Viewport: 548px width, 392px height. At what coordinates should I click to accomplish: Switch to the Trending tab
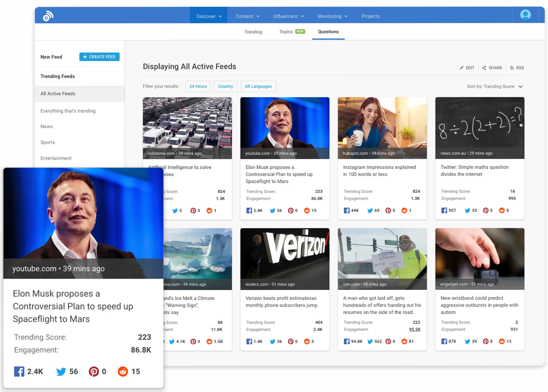coord(253,32)
